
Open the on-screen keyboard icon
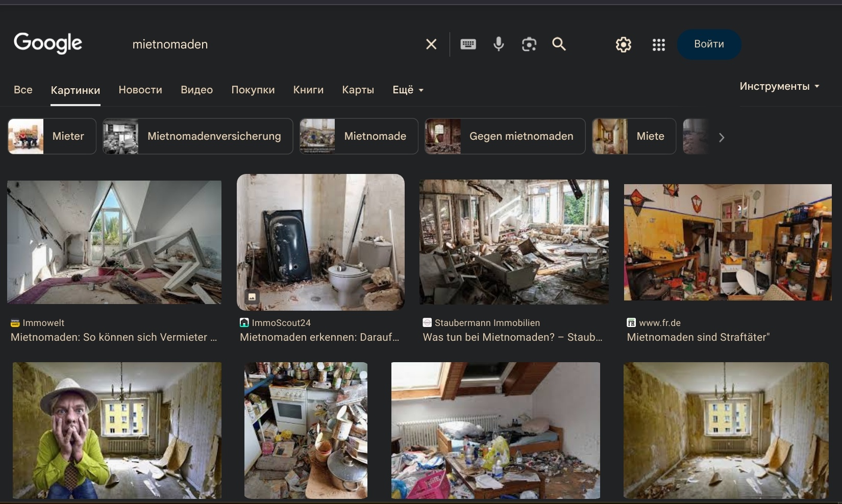(x=468, y=44)
